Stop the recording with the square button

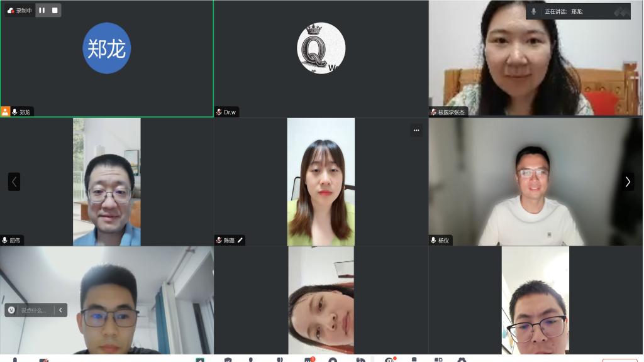[x=55, y=11]
